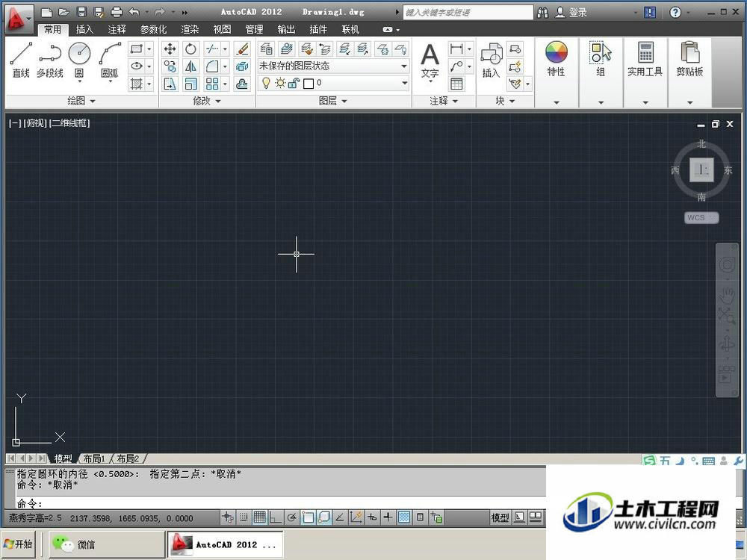The image size is (747, 560).
Task: Toggle snap mode in status bar
Action: [244, 517]
